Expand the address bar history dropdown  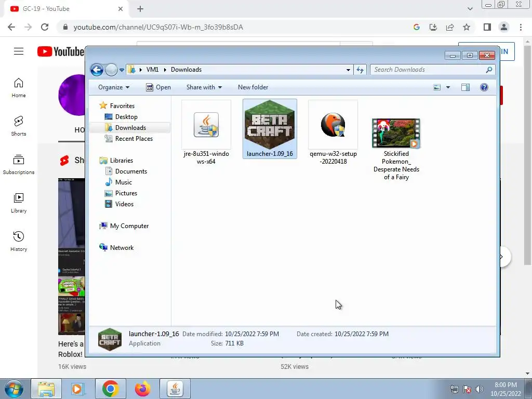coord(348,70)
